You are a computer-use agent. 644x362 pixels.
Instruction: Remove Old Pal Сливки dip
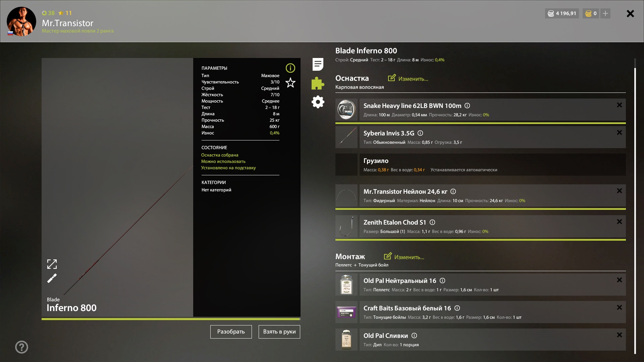[x=620, y=335]
